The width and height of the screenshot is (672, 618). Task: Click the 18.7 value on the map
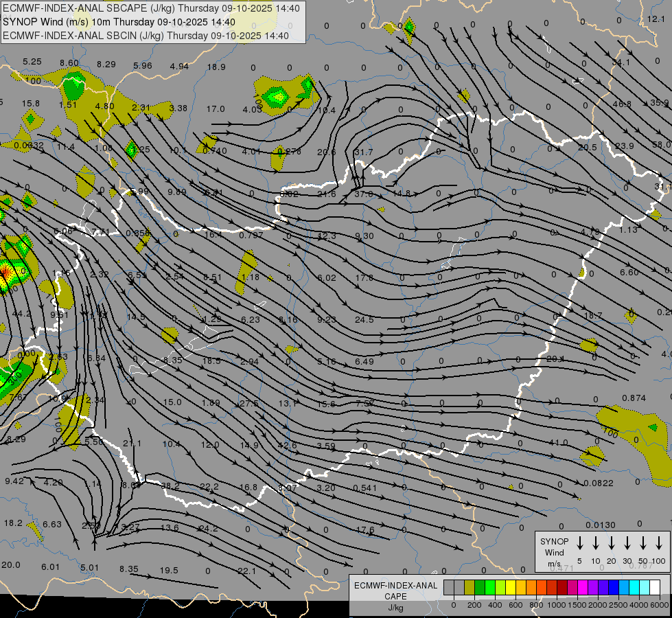[x=593, y=316]
